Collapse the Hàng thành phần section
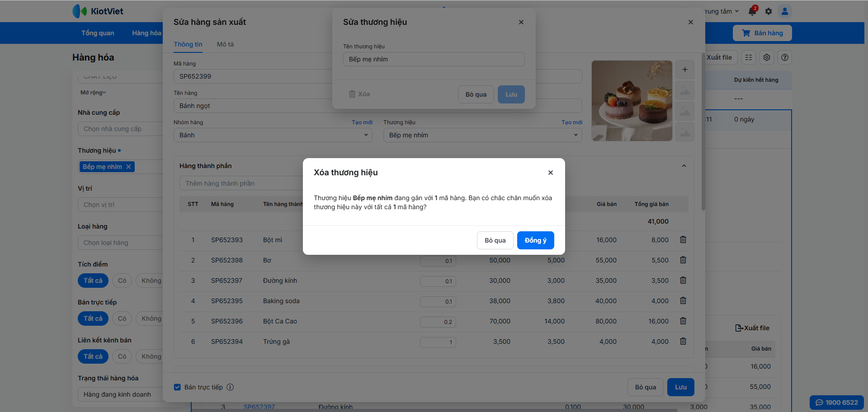Viewport: 868px width, 412px height. click(684, 166)
